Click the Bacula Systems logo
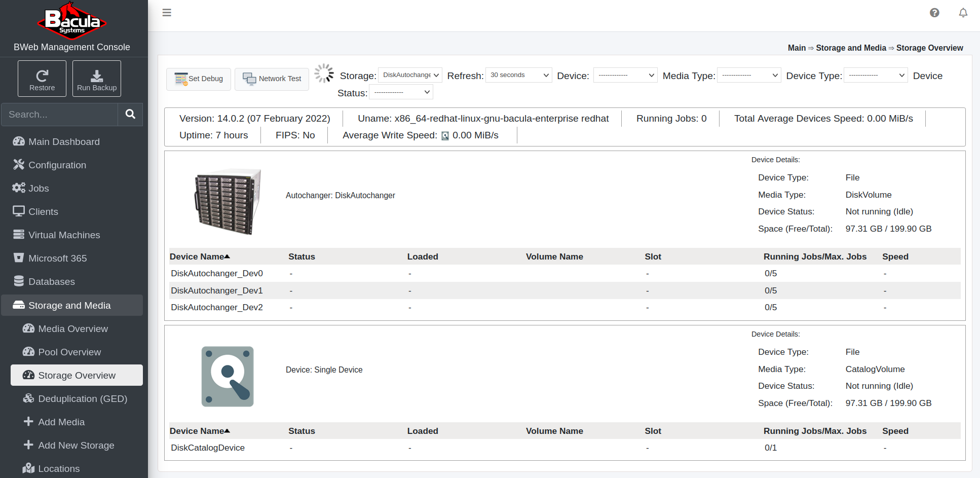The image size is (980, 478). [x=72, y=21]
